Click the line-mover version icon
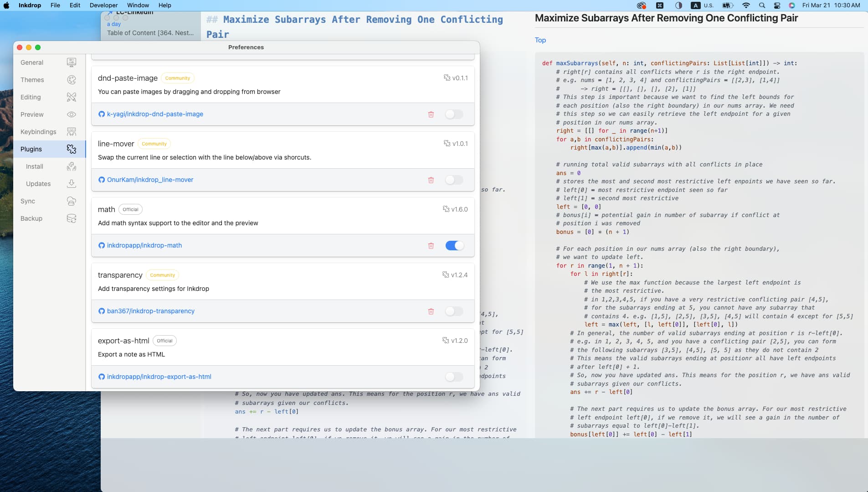This screenshot has width=868, height=492. click(x=447, y=144)
